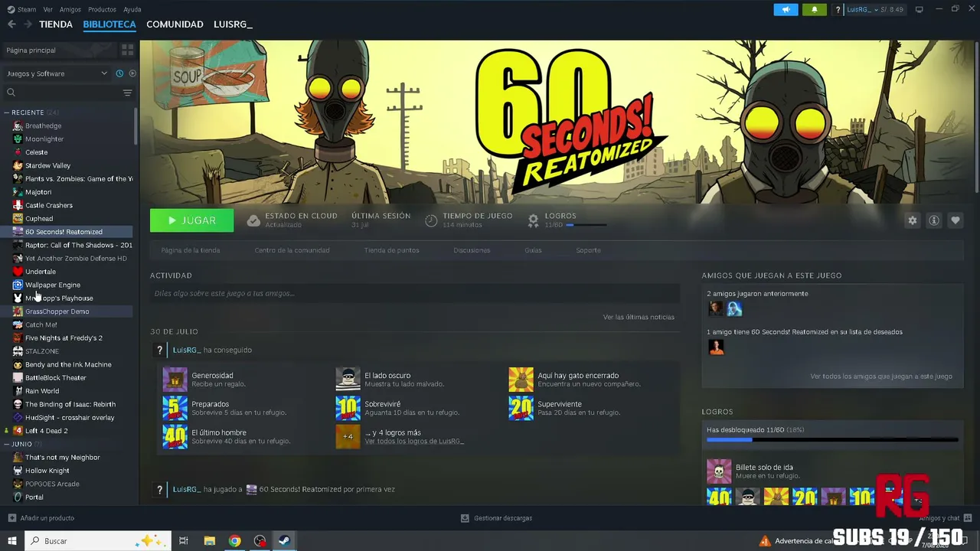The height and width of the screenshot is (551, 980).
Task: Go forward with the right arrow
Action: 28,24
